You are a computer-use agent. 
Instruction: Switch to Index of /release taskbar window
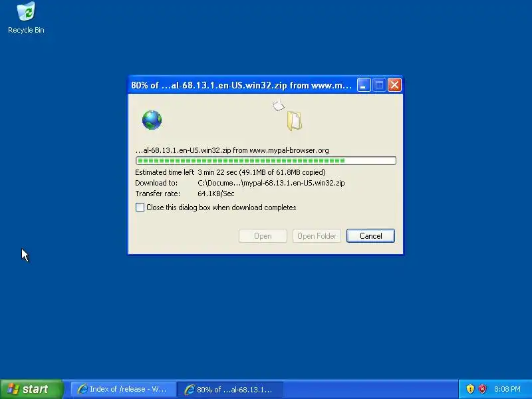(123, 389)
